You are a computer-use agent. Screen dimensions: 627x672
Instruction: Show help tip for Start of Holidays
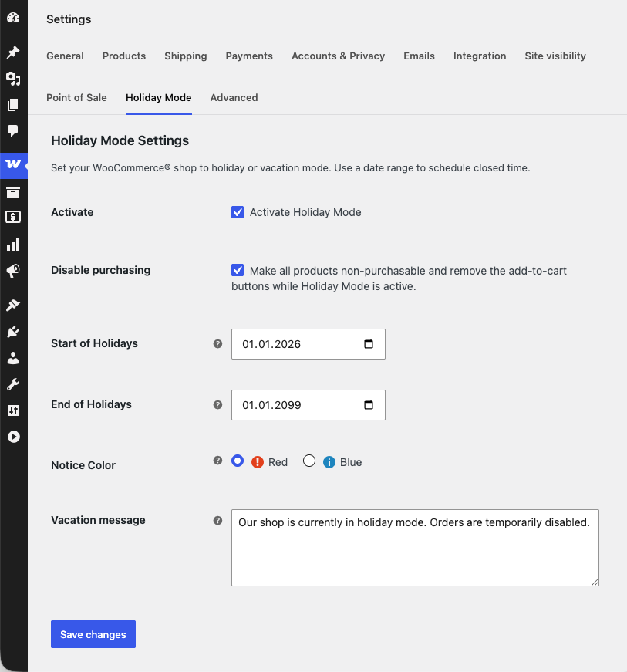(217, 343)
